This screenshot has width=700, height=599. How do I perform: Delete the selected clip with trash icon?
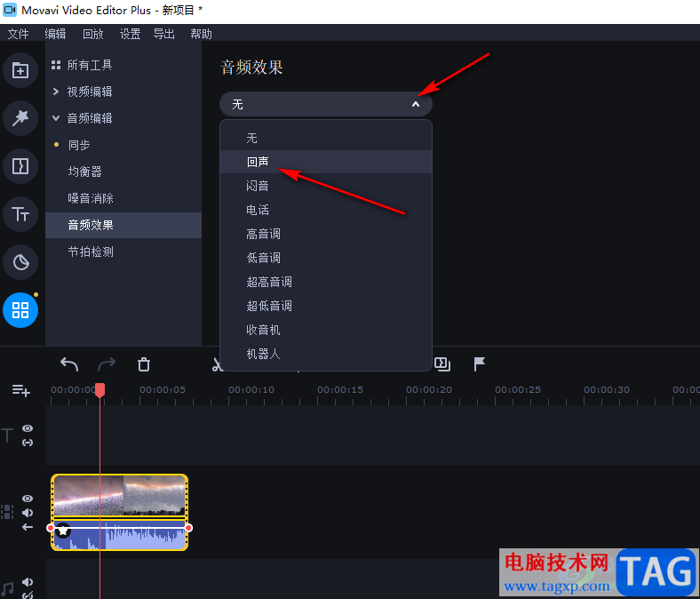coord(144,364)
